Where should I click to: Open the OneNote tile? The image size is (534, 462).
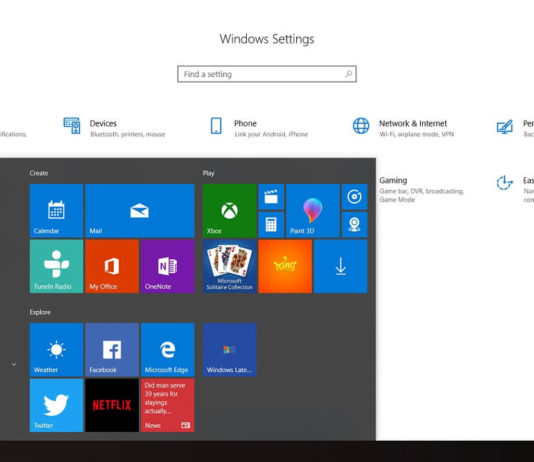pyautogui.click(x=168, y=266)
